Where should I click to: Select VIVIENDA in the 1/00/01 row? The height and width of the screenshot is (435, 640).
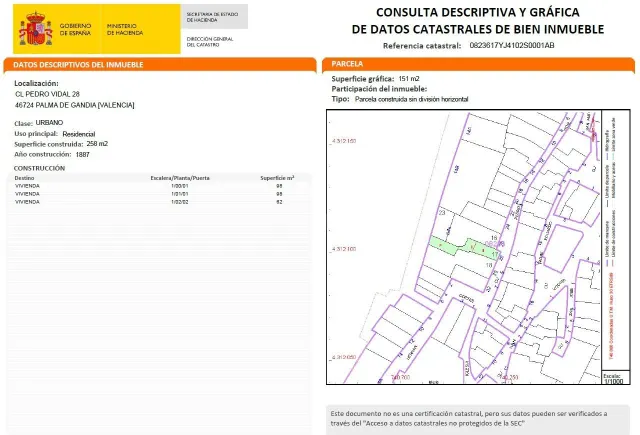point(27,186)
